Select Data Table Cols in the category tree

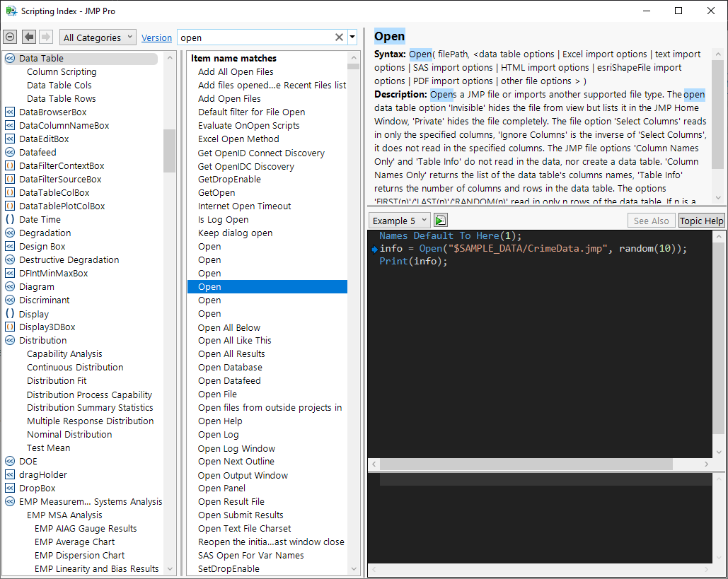tap(59, 86)
